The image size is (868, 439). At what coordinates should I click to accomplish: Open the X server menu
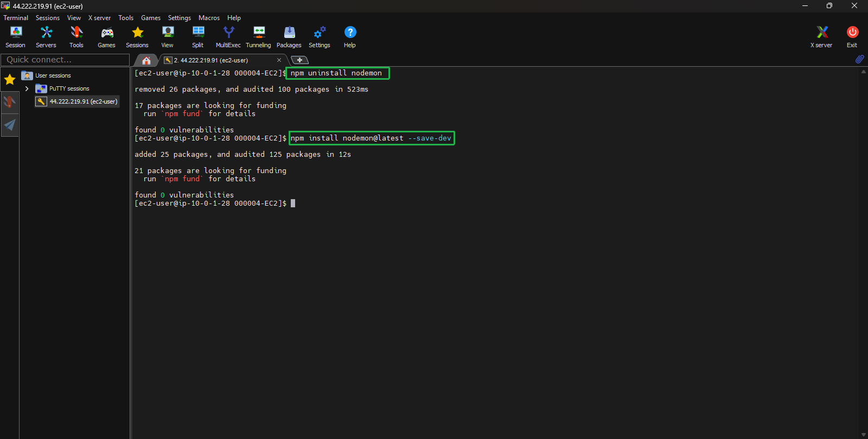coord(99,18)
